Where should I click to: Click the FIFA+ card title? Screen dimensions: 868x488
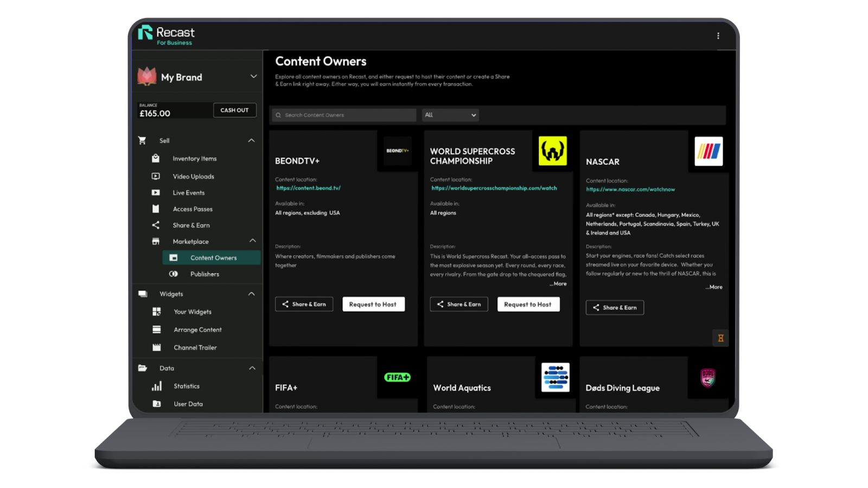coord(286,388)
